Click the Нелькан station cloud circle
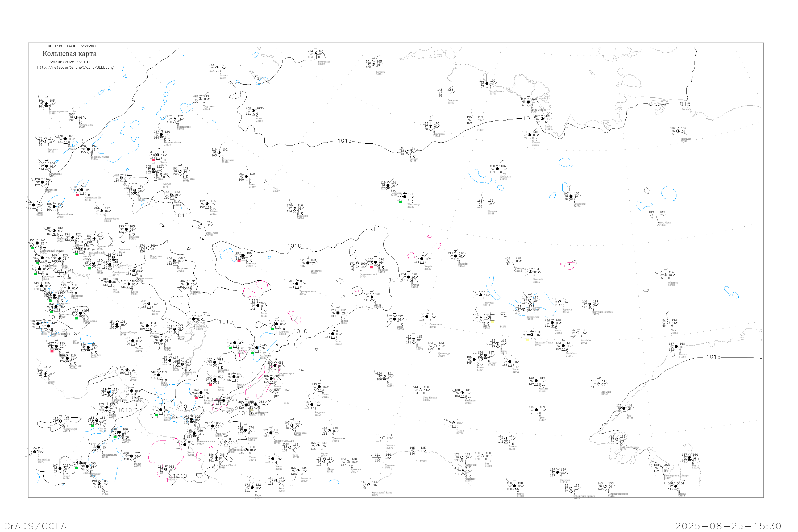Image resolution: width=798 pixels, height=532 pixels. click(x=599, y=384)
